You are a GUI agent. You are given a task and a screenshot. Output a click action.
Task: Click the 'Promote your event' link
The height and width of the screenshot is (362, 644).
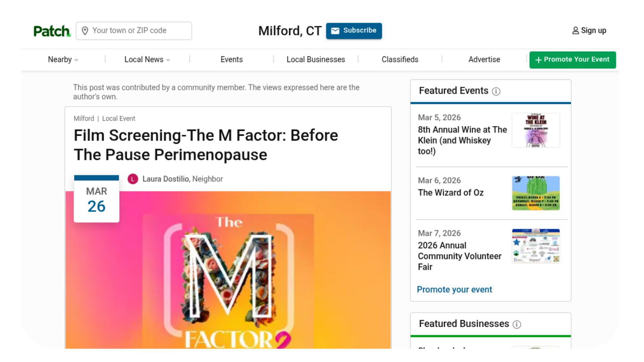454,290
